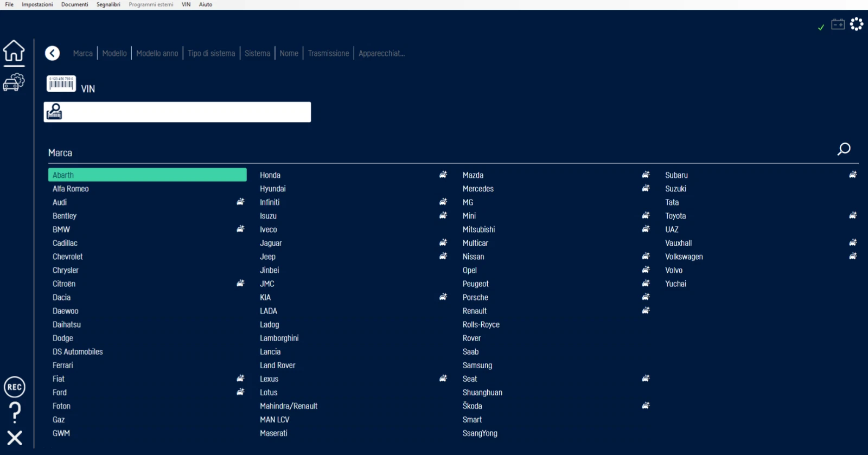868x455 pixels.
Task: Choose Volkswagen in the brand list
Action: coord(684,257)
